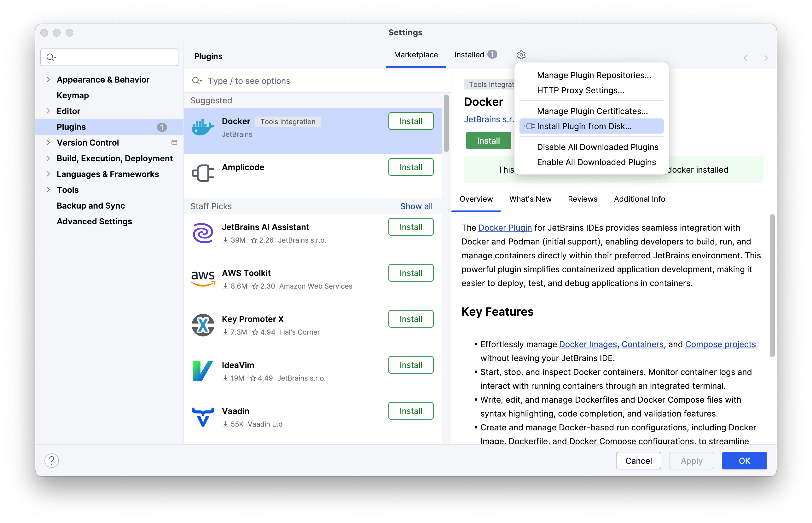Expand Build, Execution, Deployment node
This screenshot has width=812, height=523.
(48, 158)
